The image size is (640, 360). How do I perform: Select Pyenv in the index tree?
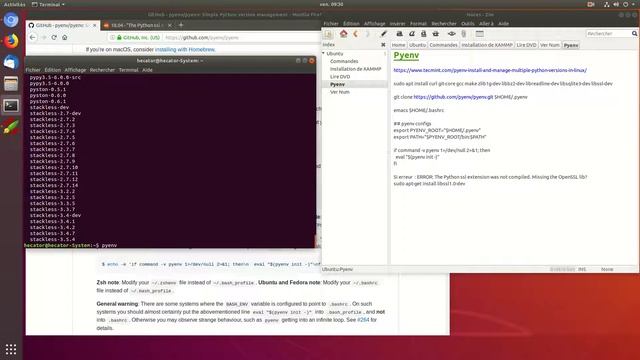(337, 84)
